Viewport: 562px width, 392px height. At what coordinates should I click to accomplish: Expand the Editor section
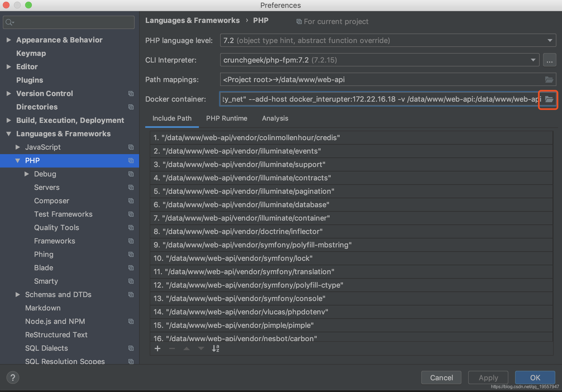pyautogui.click(x=9, y=67)
